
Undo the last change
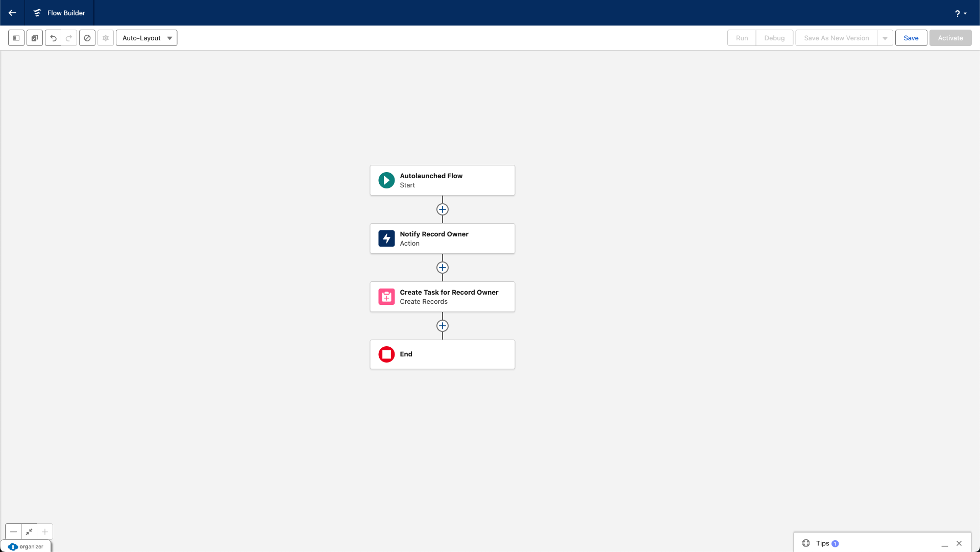53,38
